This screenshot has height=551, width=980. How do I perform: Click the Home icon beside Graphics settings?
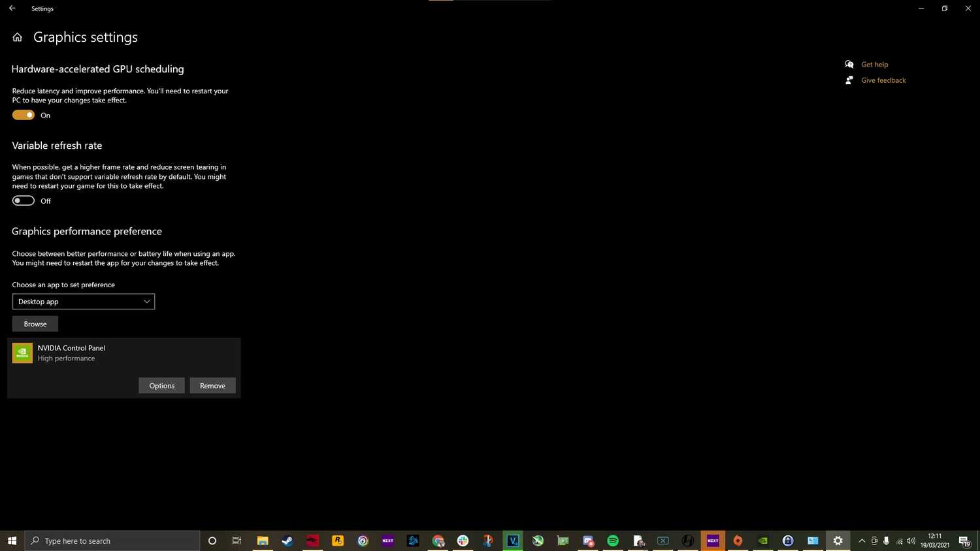pos(18,37)
